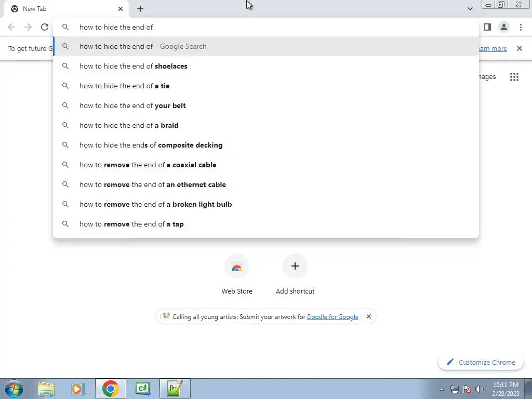Image resolution: width=532 pixels, height=399 pixels.
Task: Click the Action Center flag icon
Action: [467, 389]
